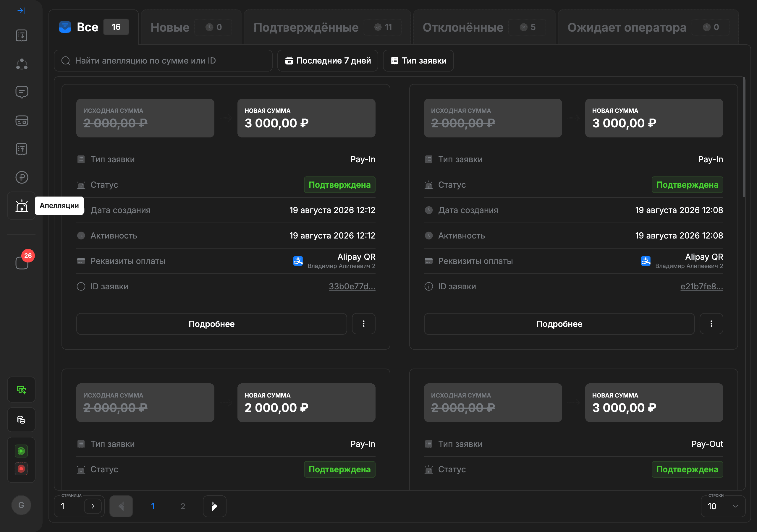Click the green play toggle
757x532 pixels.
[21, 451]
